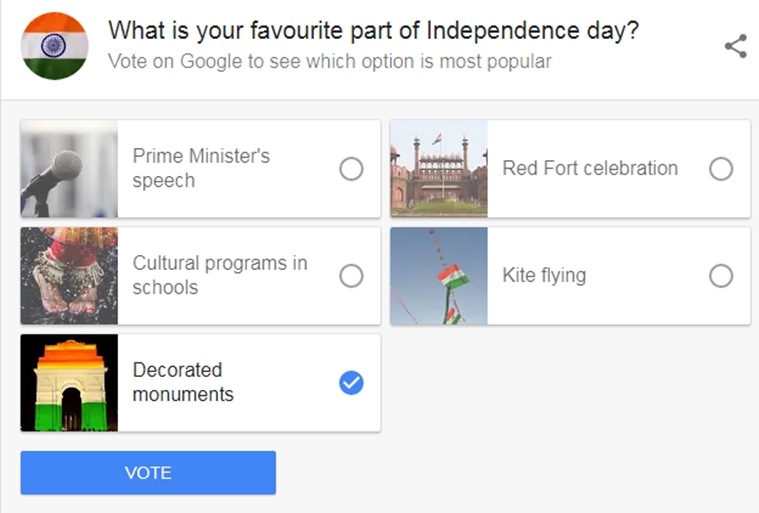Open the cultural programs thumbnail image
This screenshot has height=513, width=759.
69,276
